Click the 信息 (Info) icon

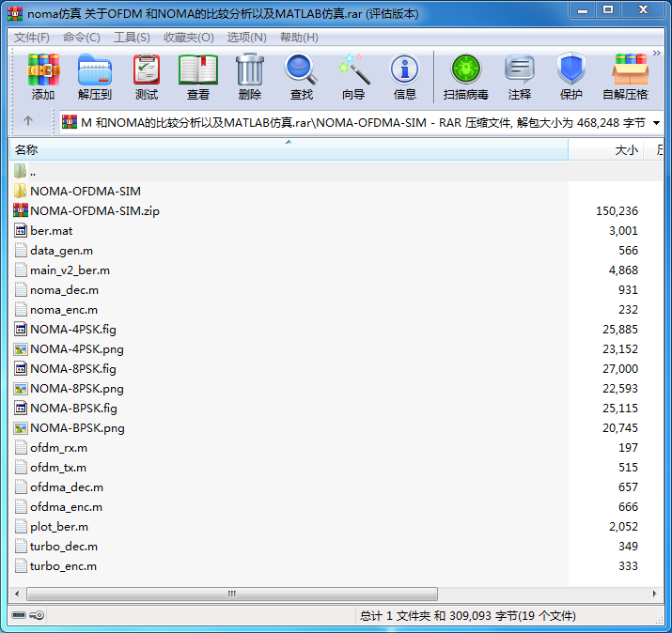point(404,69)
